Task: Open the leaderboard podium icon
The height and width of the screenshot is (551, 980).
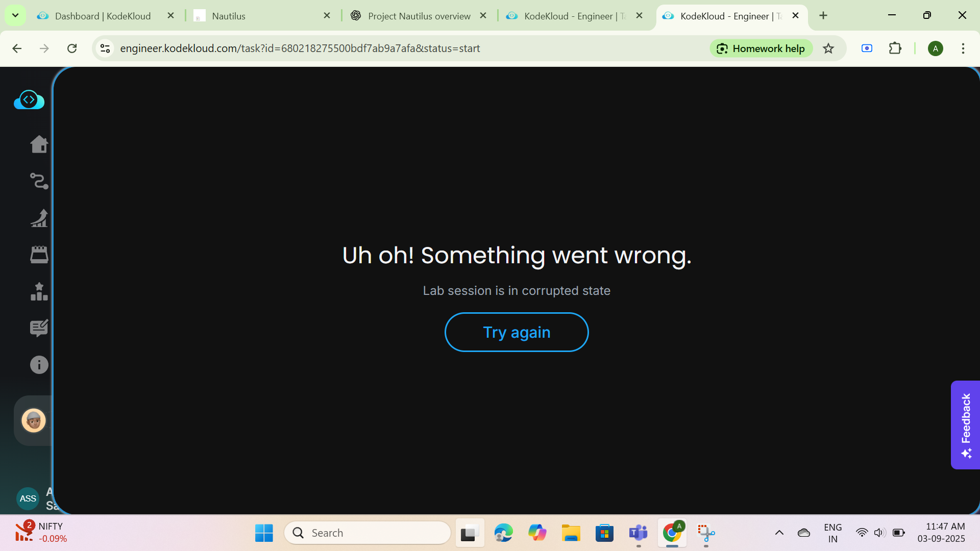Action: point(39,292)
